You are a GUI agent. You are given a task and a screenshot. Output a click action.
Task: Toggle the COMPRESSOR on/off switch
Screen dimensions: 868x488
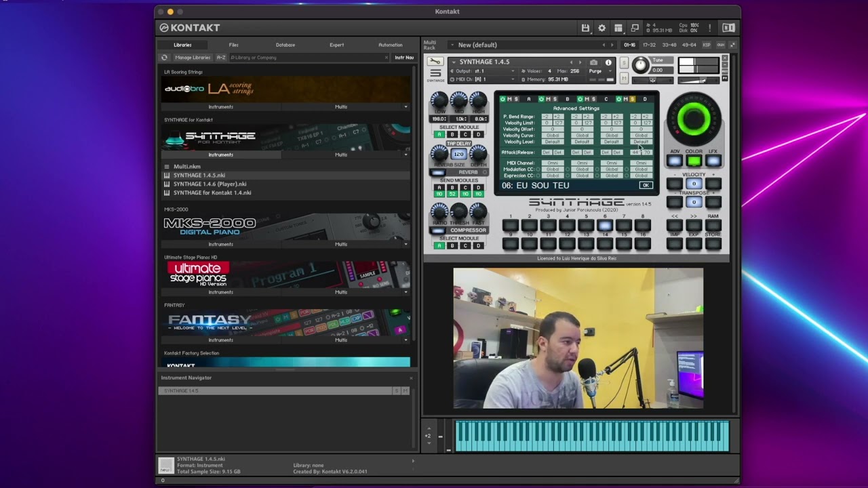(438, 230)
